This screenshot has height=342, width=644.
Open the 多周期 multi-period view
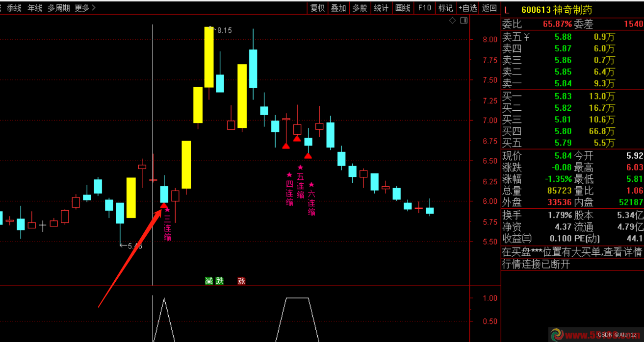pos(58,8)
